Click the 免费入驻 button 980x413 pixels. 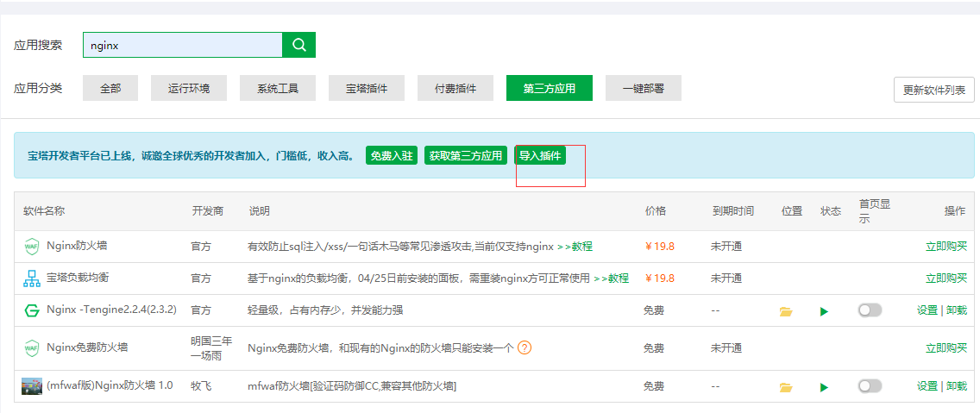pyautogui.click(x=392, y=155)
